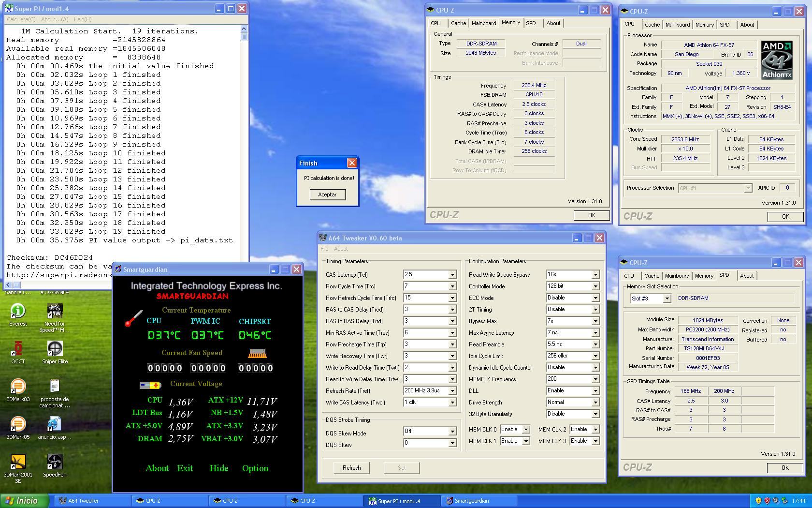
Task: Open the Everest desktop icon
Action: (x=18, y=311)
